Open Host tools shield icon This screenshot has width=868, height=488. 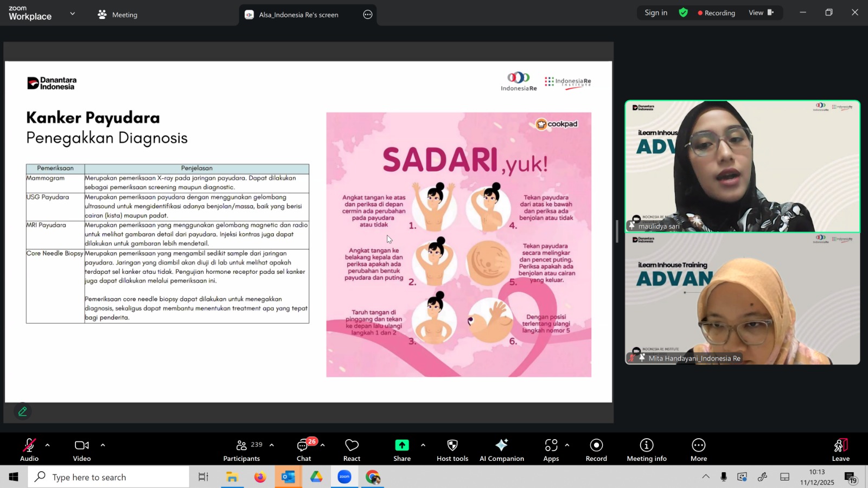point(452,450)
